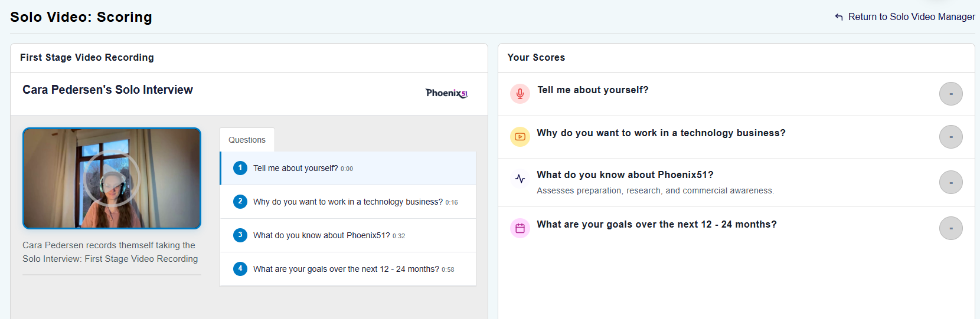Viewport: 980px width, 319px height.
Task: Return to Solo Video Manager
Action: coord(905,17)
